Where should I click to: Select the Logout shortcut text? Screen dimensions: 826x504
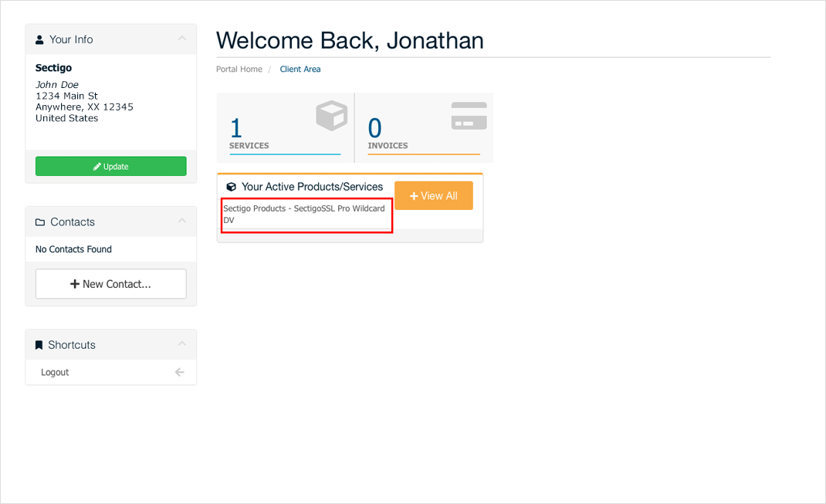point(55,372)
